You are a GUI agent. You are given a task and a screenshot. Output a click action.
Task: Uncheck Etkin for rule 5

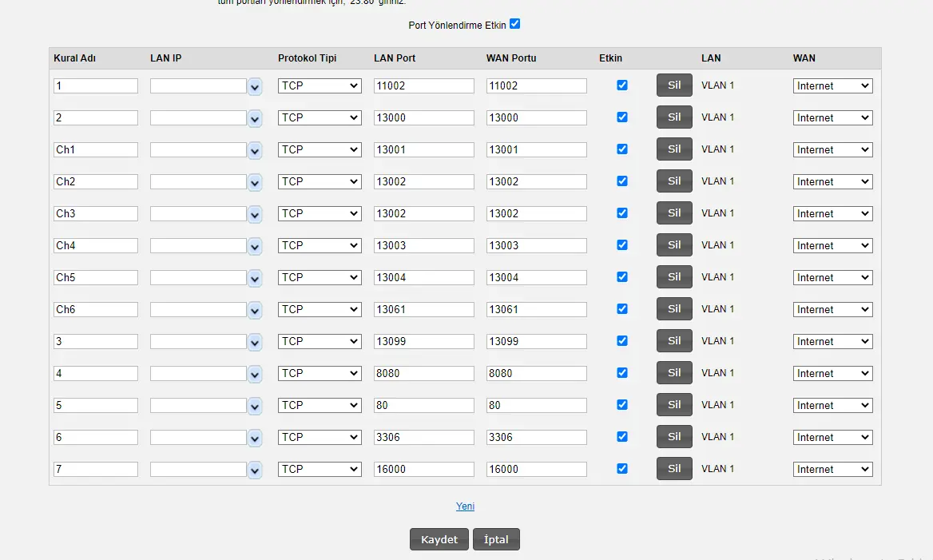(x=622, y=405)
